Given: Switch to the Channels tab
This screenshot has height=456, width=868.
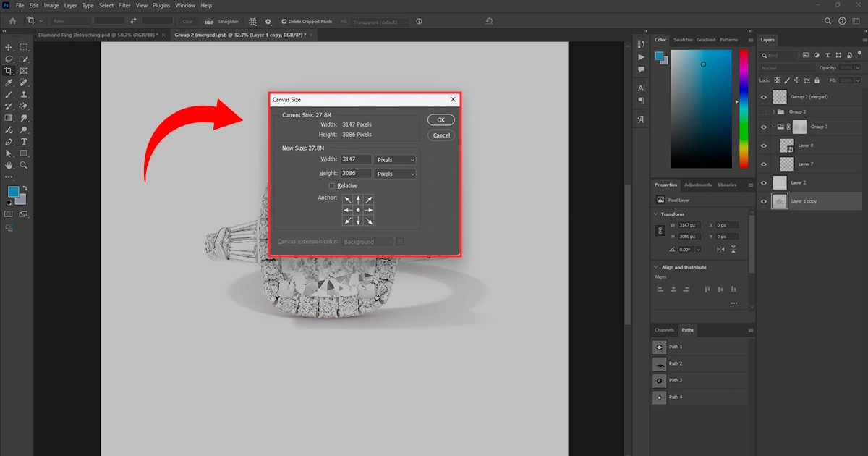Looking at the screenshot, I should [664, 330].
